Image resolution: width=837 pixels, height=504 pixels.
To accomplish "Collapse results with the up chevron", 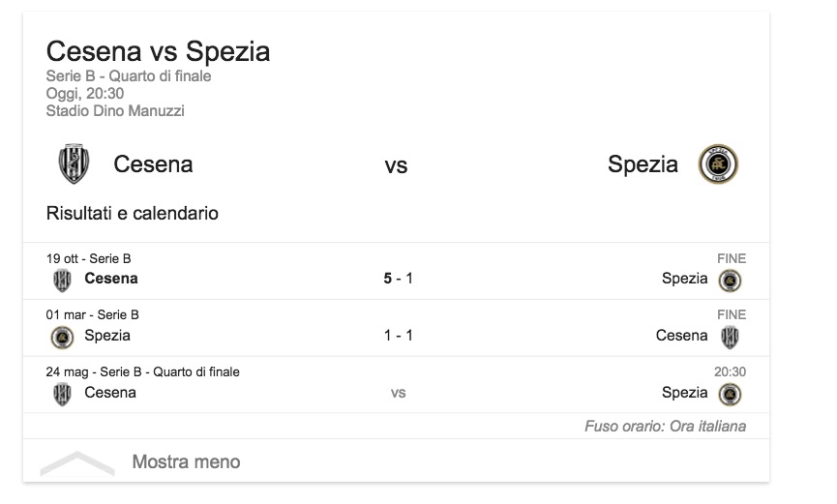I will point(76,462).
